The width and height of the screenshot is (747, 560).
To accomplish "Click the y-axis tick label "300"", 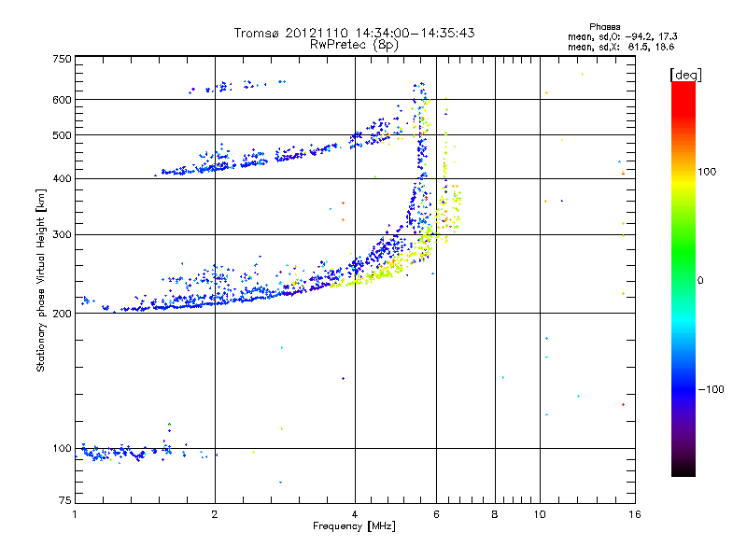I will tap(62, 234).
